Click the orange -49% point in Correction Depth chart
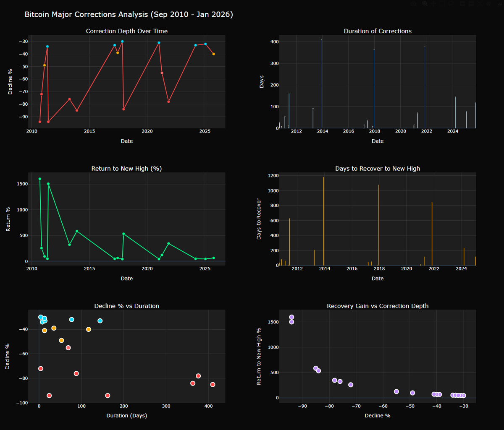This screenshot has width=504, height=430. coord(45,65)
